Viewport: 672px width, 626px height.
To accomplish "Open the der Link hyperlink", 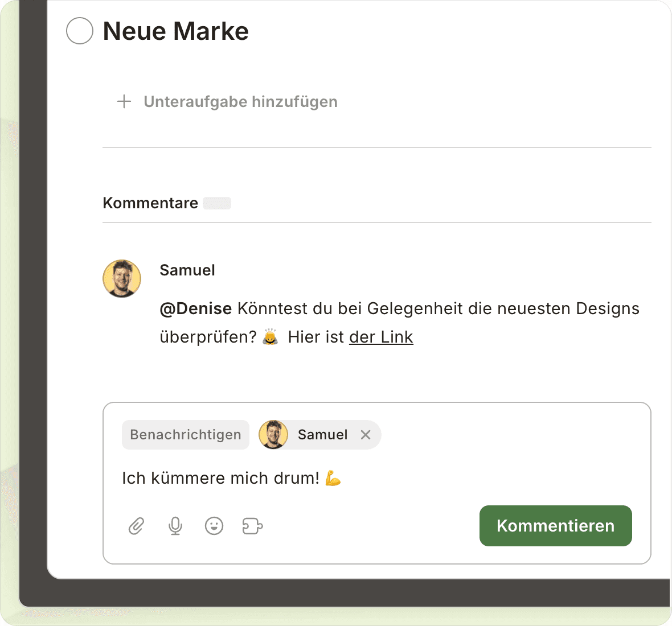I will coord(381,337).
